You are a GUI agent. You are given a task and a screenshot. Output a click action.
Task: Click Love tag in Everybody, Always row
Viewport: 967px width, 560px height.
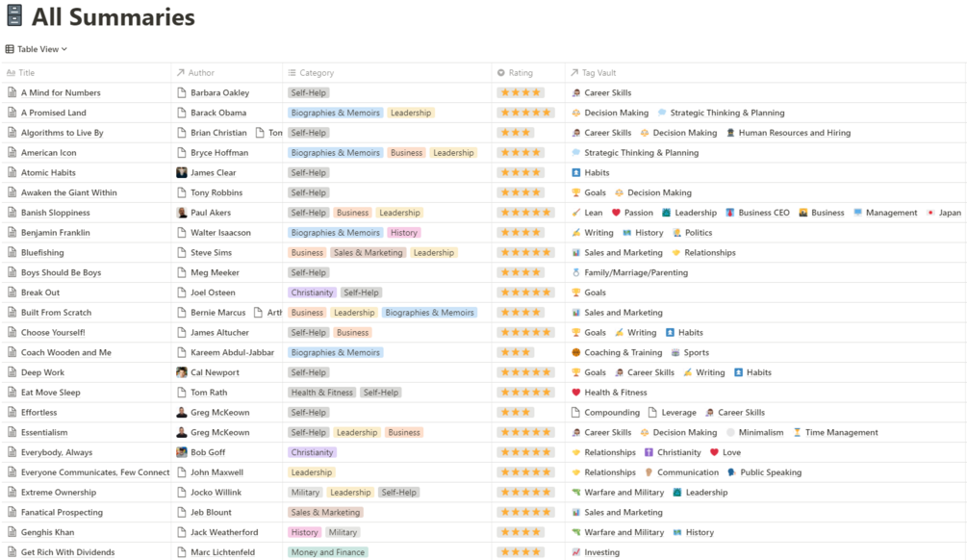[x=731, y=452]
